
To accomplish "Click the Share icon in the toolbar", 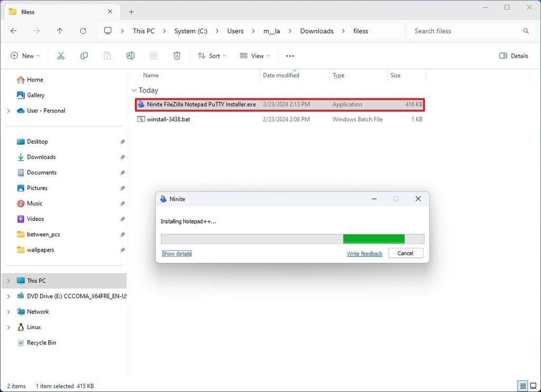I will [x=153, y=55].
